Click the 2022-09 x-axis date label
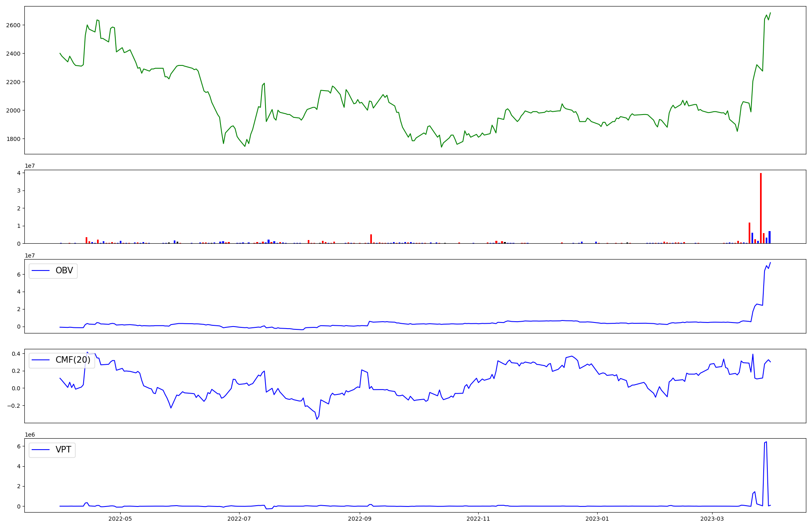Viewport: 812px width, 528px height. 360,519
